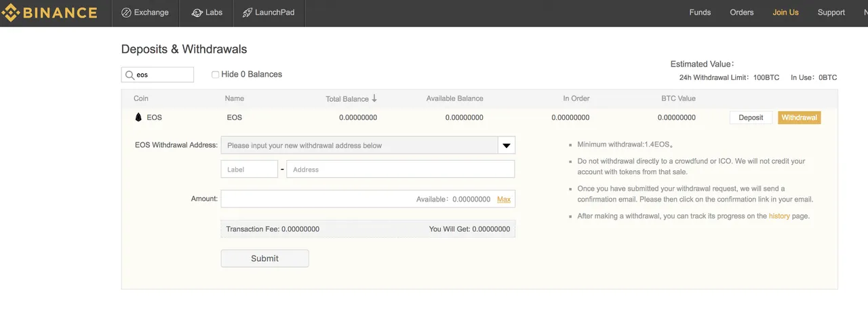Click the 24h Withdrawal Limit text
The width and height of the screenshot is (868, 327).
point(730,77)
